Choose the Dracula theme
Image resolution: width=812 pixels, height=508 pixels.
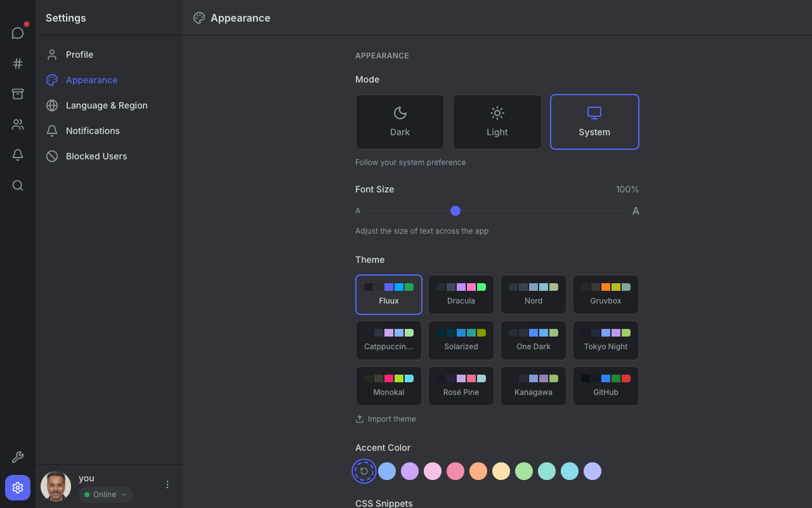[461, 295]
